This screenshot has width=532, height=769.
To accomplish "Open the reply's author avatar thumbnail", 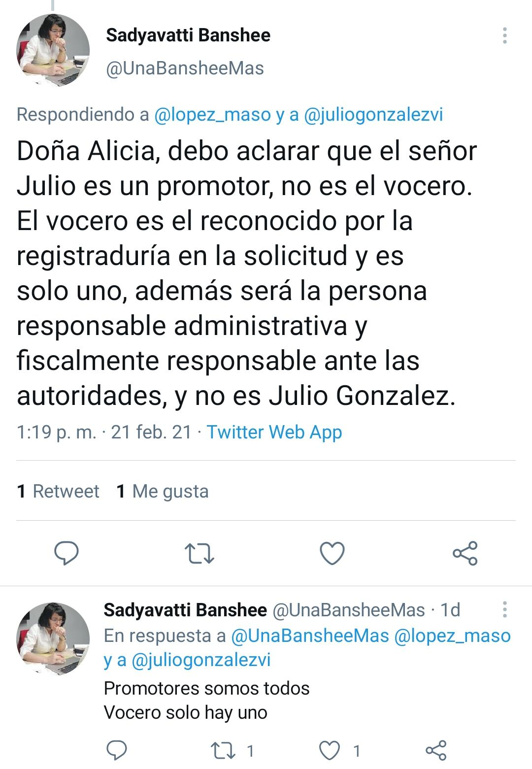I will 53,638.
